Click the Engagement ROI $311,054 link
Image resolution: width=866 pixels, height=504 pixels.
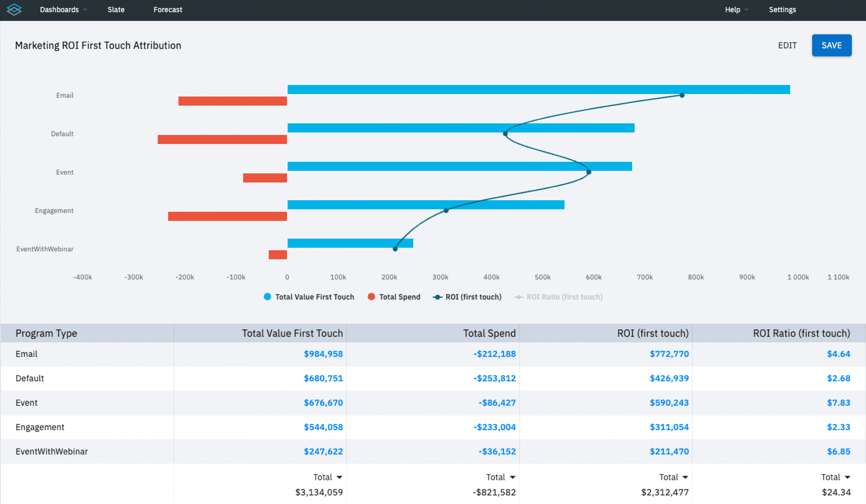pyautogui.click(x=669, y=427)
